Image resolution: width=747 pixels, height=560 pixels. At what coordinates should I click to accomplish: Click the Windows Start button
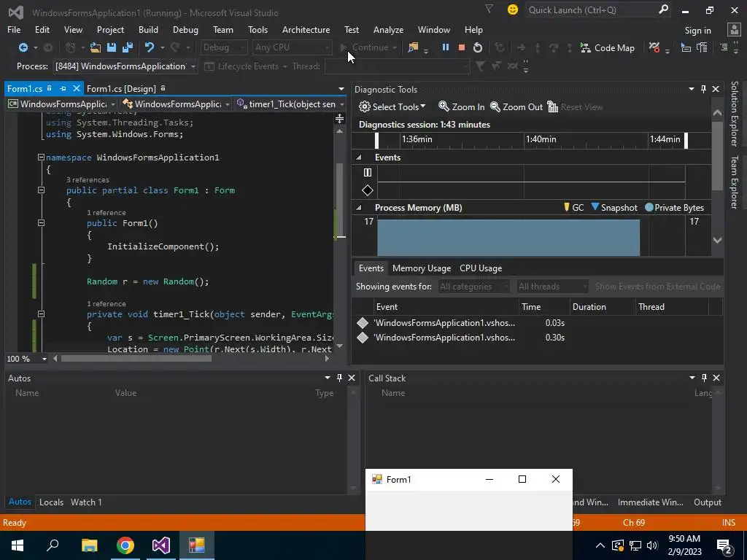click(18, 545)
